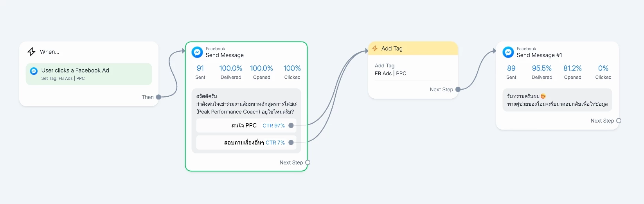Image resolution: width=644 pixels, height=204 pixels.
Task: Click the lightning icon in the Add Tag header
Action: tap(375, 49)
